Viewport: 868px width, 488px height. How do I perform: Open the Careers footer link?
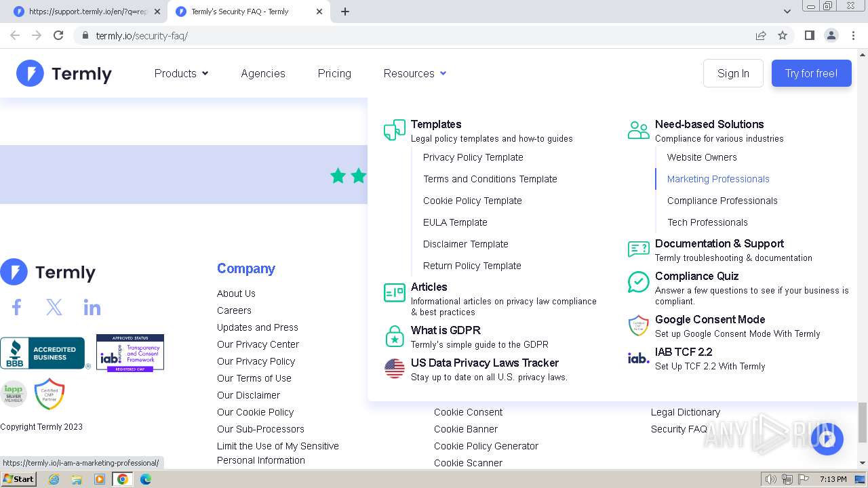click(x=234, y=310)
